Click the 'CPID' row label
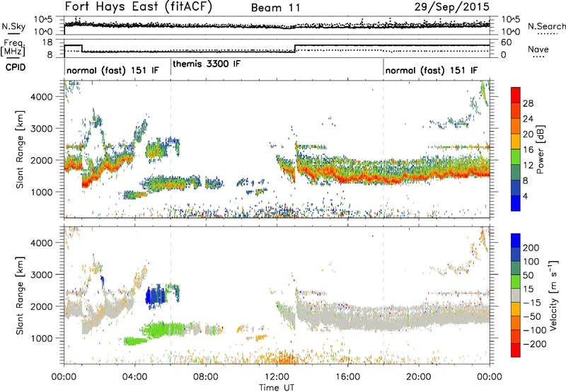Image resolution: width=566 pixels, height=392 pixels. click(x=16, y=67)
